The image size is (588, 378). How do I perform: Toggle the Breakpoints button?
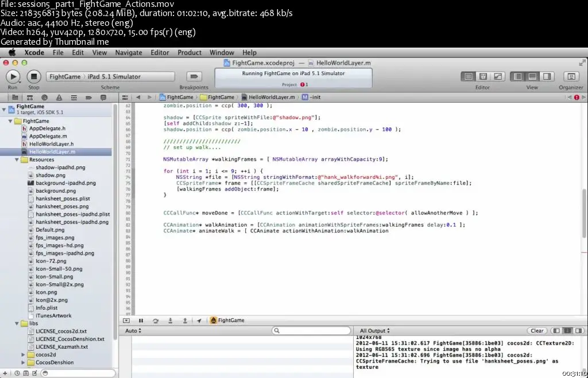(194, 76)
